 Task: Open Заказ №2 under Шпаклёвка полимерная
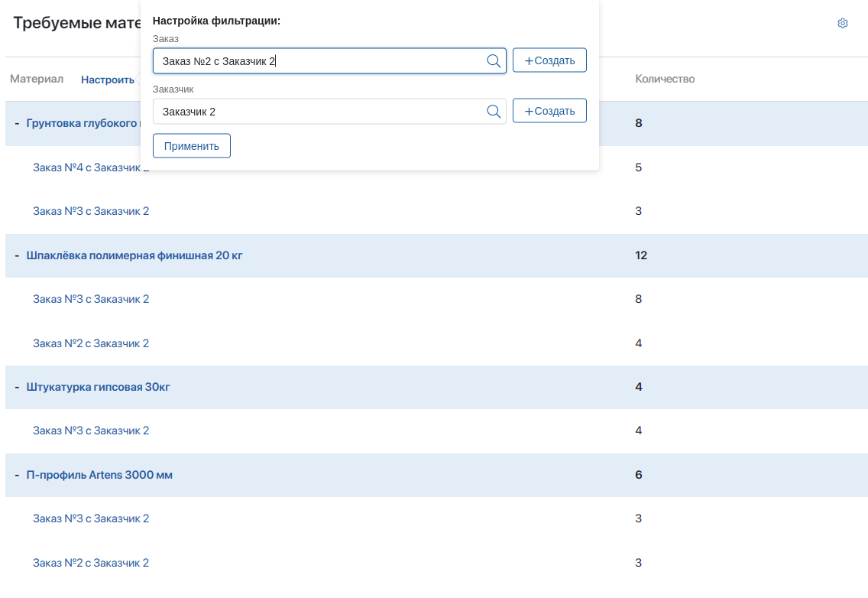coord(91,343)
